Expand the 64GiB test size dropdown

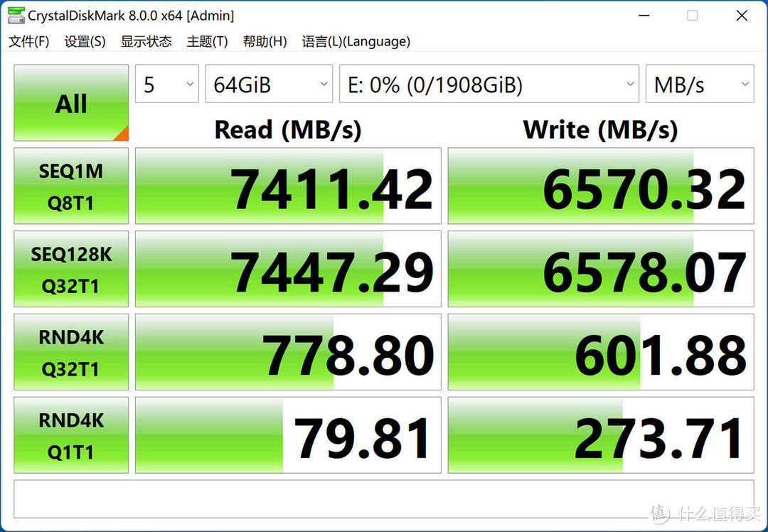(x=269, y=84)
